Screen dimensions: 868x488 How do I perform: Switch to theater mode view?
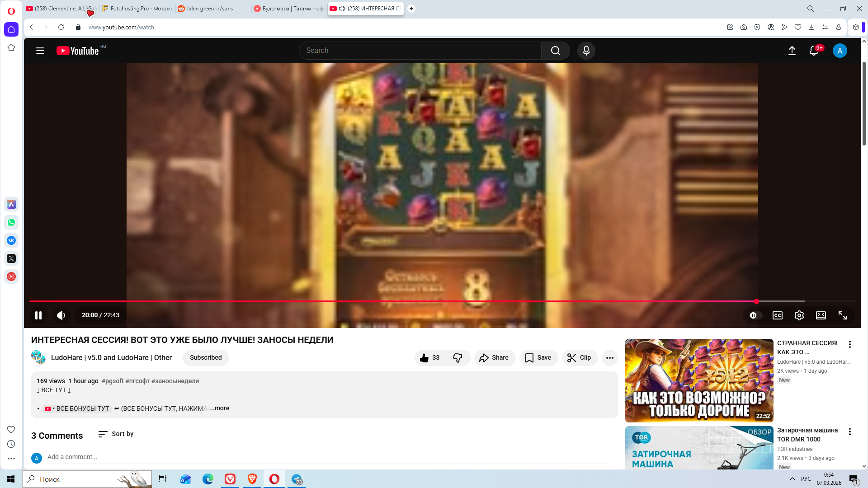821,315
